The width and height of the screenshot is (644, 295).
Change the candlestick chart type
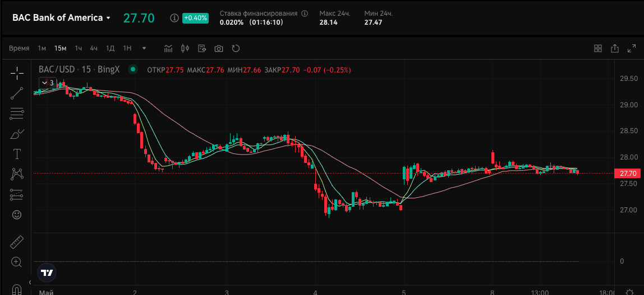185,48
